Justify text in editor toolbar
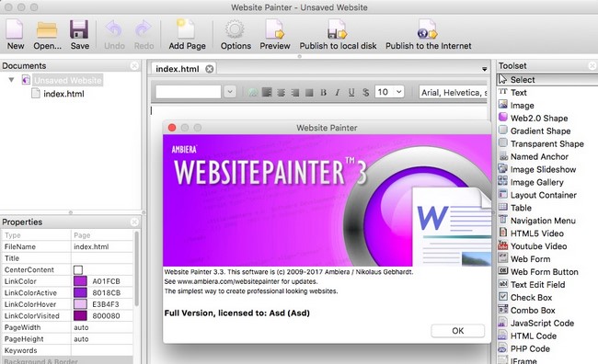 pos(309,92)
